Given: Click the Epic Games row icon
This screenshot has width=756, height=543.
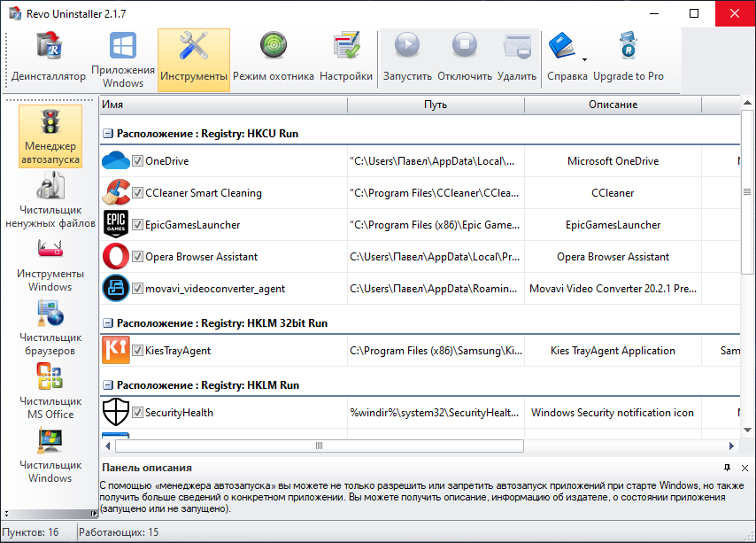Looking at the screenshot, I should (x=116, y=224).
